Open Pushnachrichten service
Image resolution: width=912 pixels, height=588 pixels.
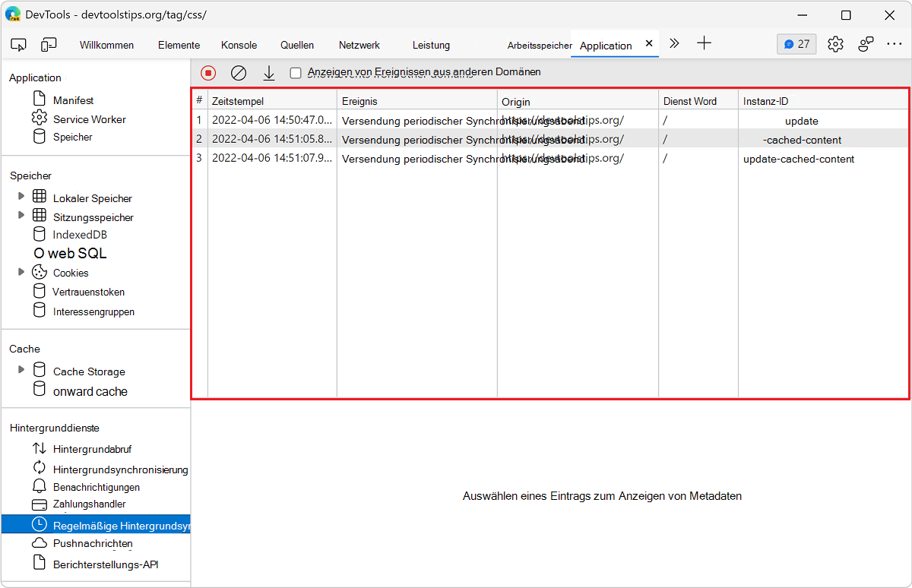point(93,543)
